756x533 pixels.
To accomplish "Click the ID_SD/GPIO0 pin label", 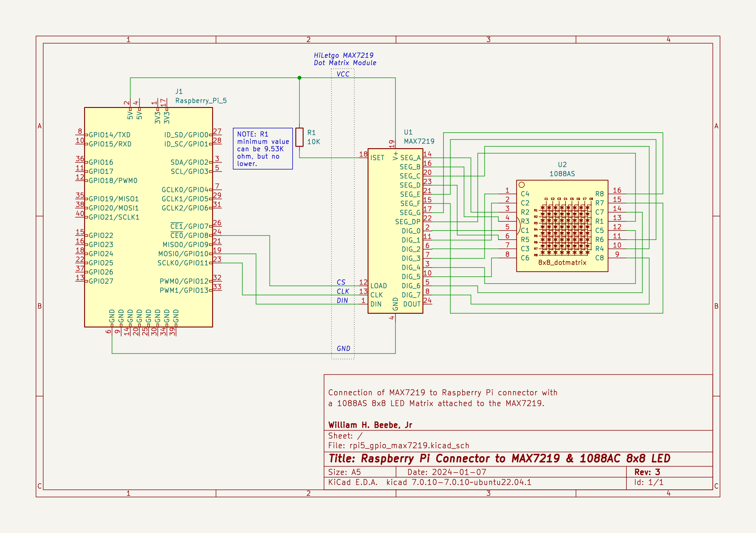I will point(186,135).
